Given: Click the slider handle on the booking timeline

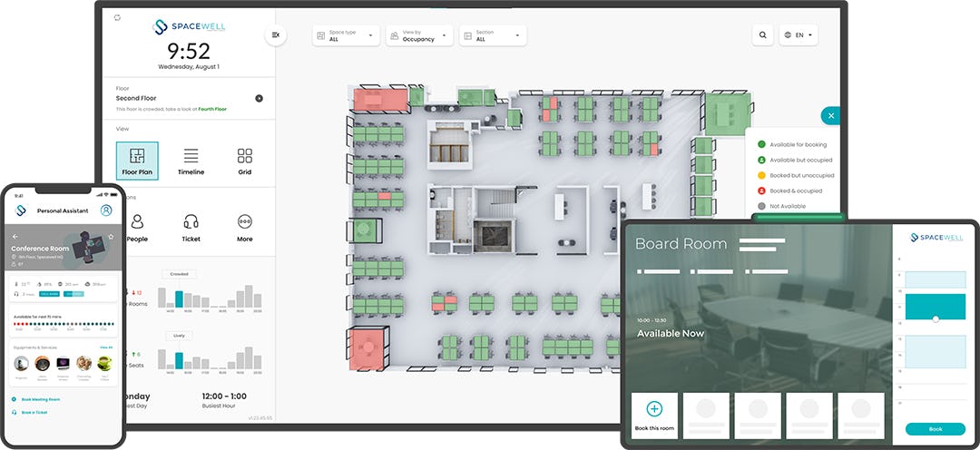Looking at the screenshot, I should (x=936, y=318).
